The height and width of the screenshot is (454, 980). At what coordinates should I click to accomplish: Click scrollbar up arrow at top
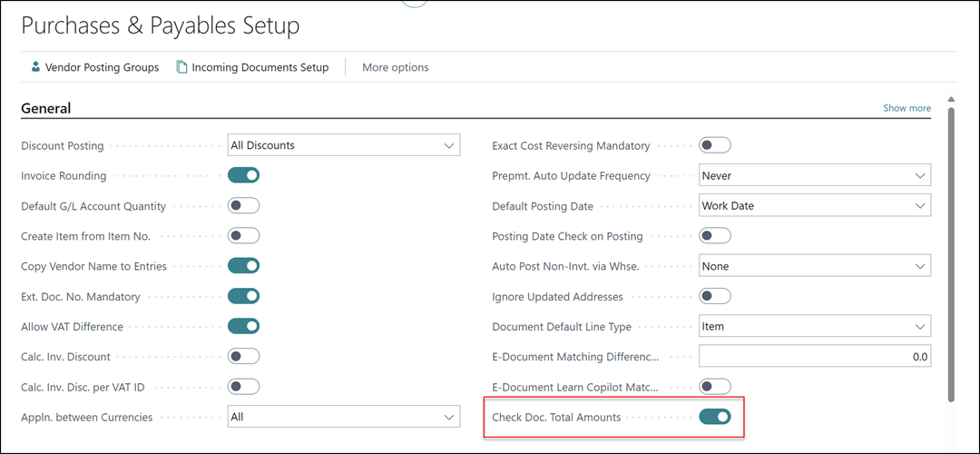tap(951, 100)
